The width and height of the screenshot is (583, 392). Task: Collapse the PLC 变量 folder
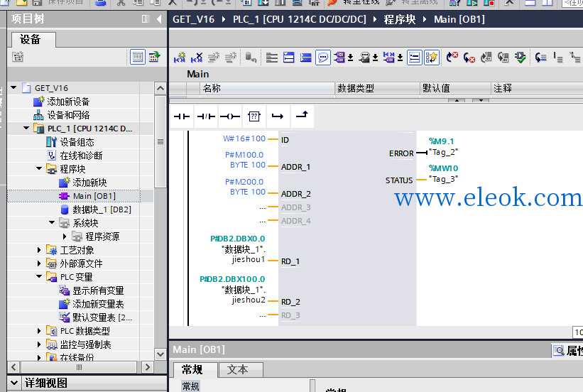[x=39, y=277]
